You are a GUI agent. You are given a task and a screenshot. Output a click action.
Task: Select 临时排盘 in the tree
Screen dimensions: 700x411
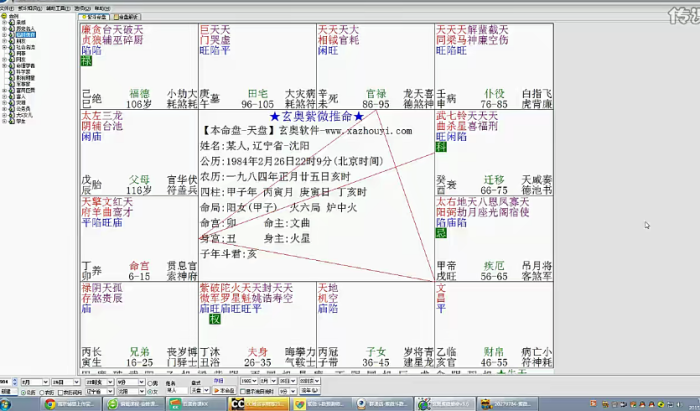click(x=27, y=34)
